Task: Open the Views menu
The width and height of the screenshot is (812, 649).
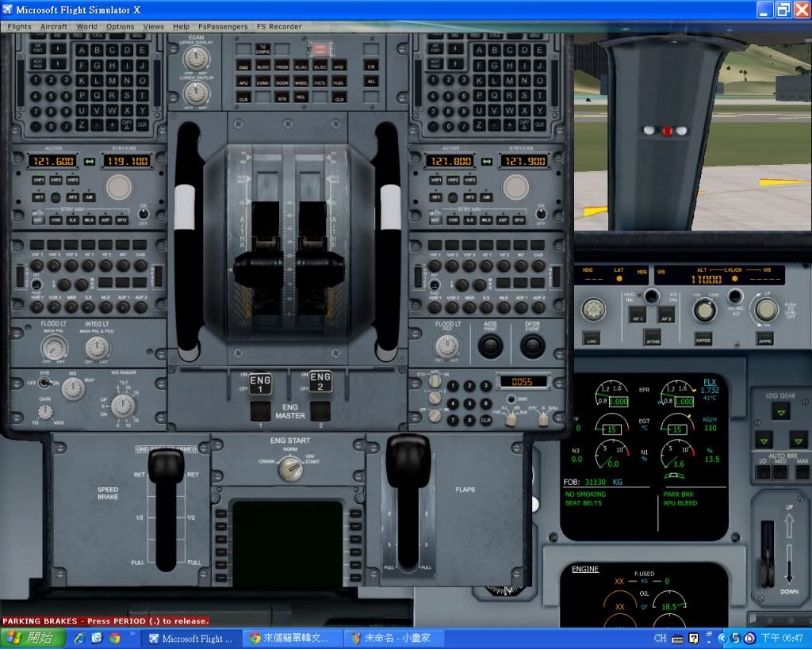Action: click(153, 26)
